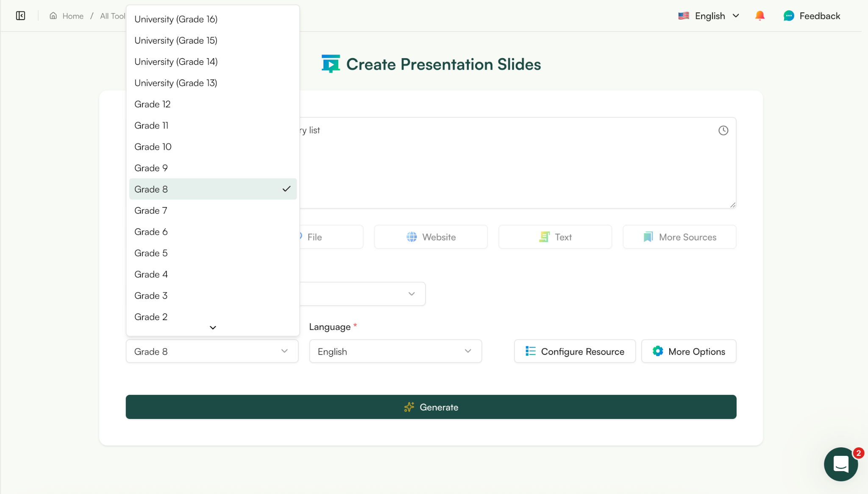The height and width of the screenshot is (494, 868).
Task: Click the Create Presentation Slides logo icon
Action: point(331,63)
